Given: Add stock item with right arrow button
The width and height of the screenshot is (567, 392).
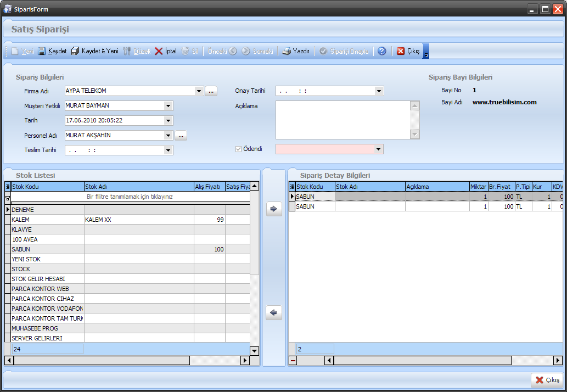Looking at the screenshot, I should coord(274,209).
